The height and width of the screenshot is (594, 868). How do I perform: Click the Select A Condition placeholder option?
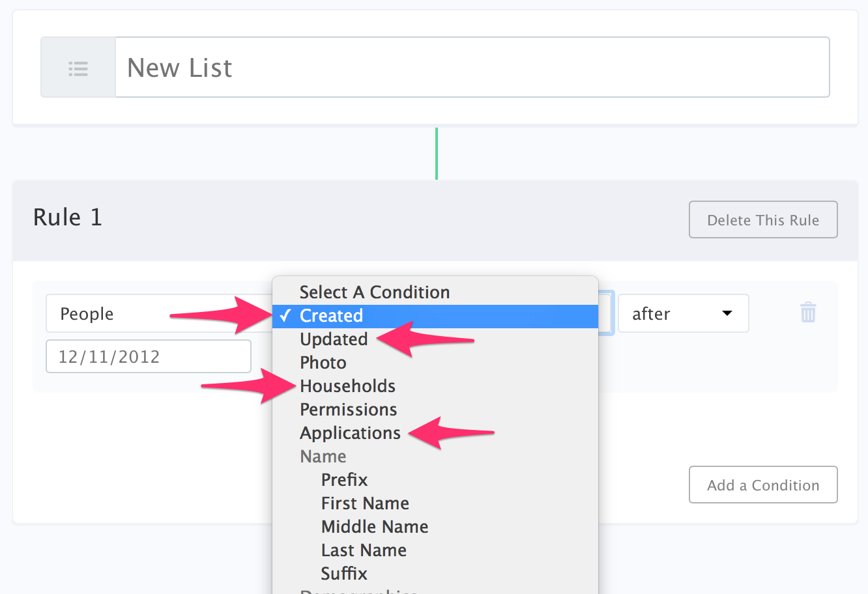(x=374, y=292)
